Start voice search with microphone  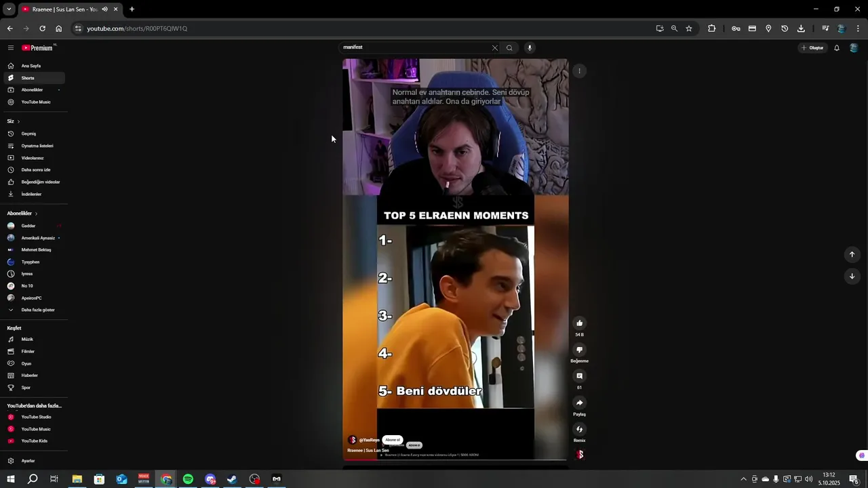point(530,47)
